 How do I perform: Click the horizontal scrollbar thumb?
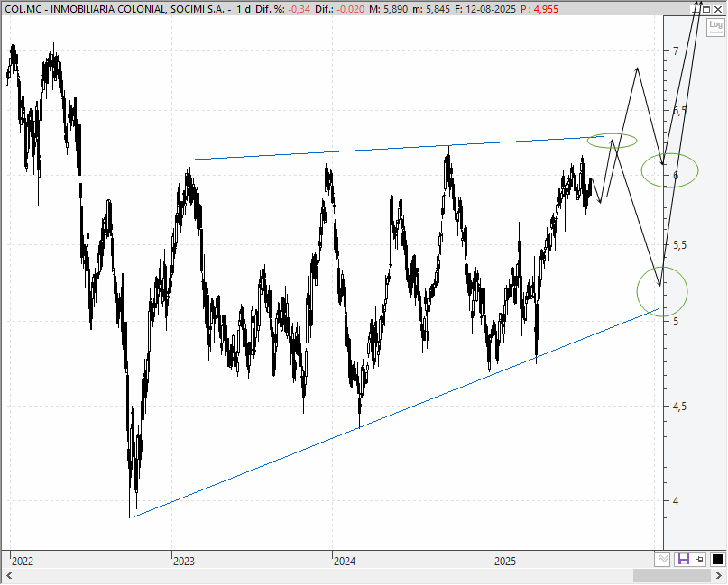[671, 576]
